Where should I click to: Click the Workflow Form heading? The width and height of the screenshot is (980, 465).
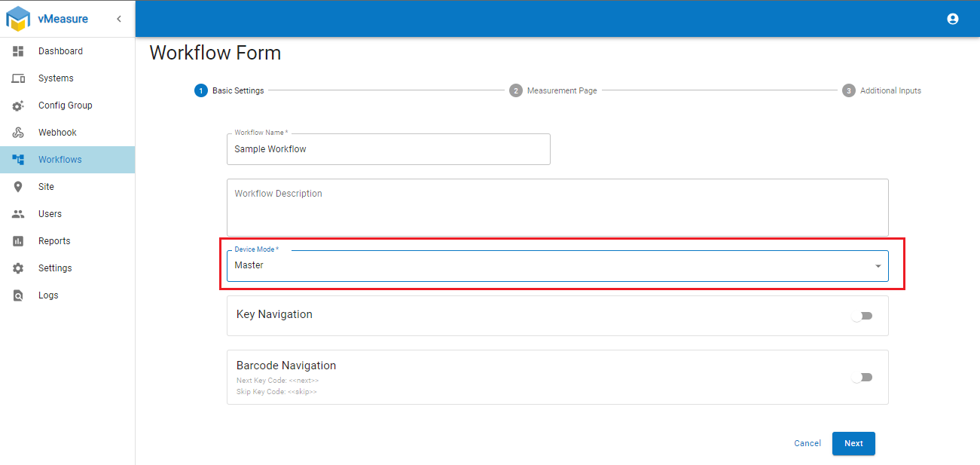coord(215,53)
